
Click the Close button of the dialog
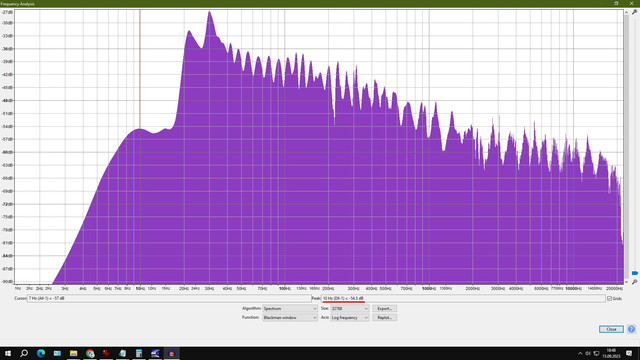(x=611, y=329)
